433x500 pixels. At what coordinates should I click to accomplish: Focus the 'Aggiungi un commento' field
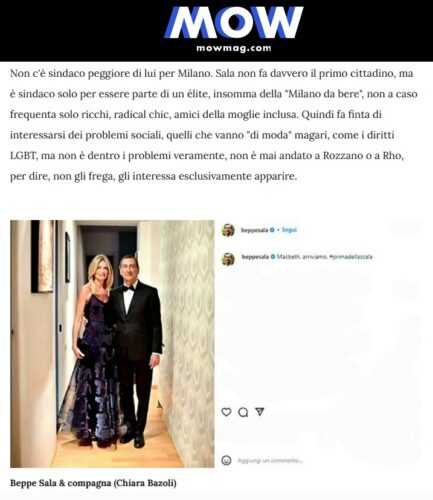270,461
